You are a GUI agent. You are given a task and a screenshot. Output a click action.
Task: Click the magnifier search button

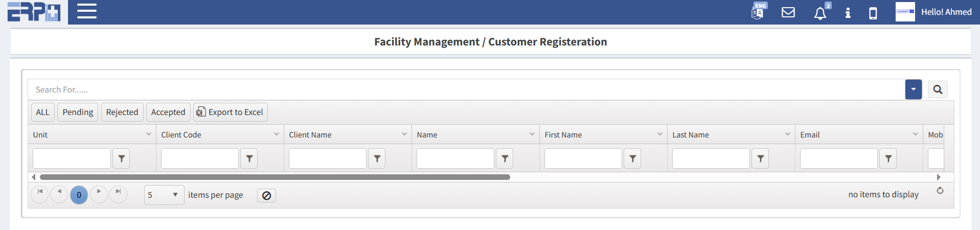pos(938,89)
